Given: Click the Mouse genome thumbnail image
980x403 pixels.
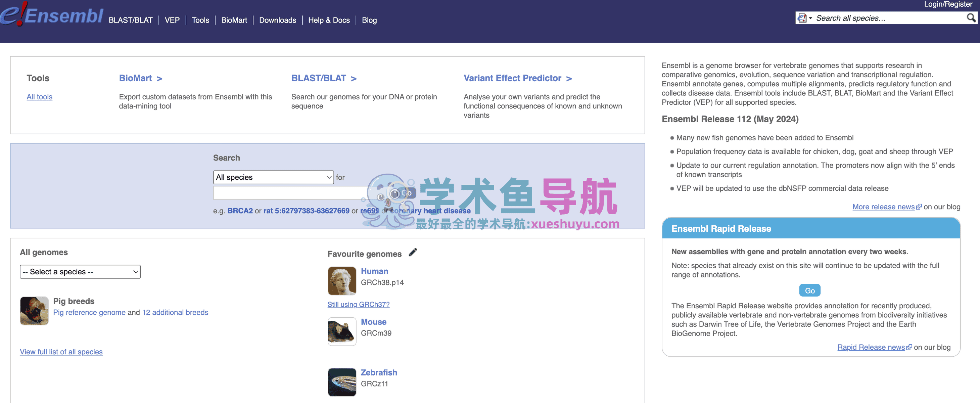Looking at the screenshot, I should pos(342,331).
